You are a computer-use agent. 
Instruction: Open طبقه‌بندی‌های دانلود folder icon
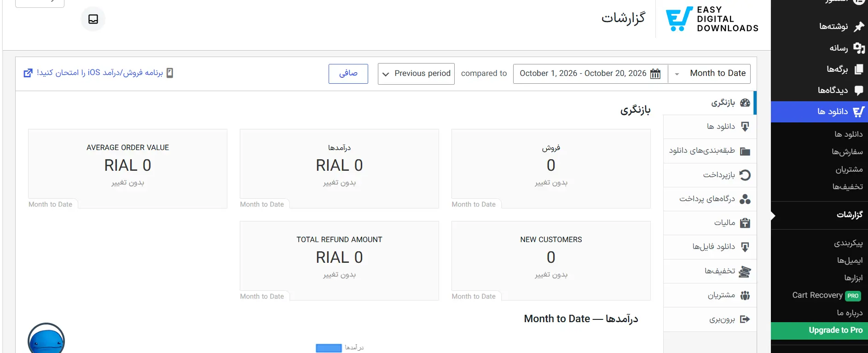745,151
